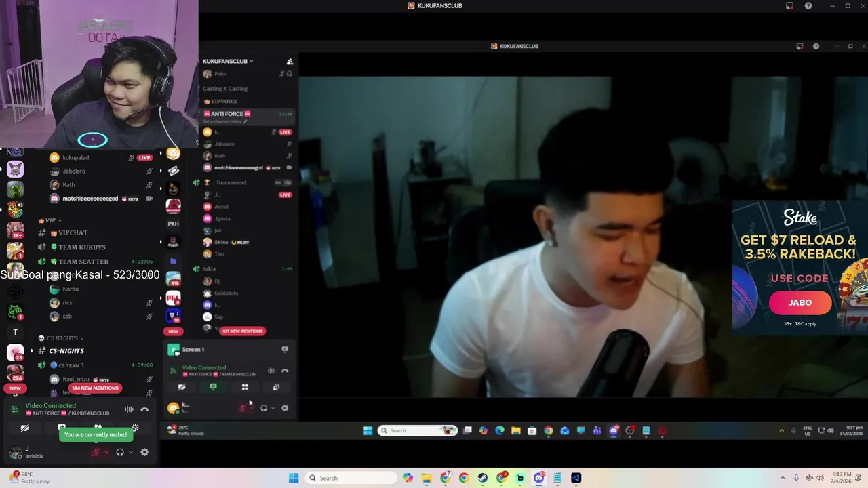Click Search box on outer taskbar
868x488 pixels.
tap(350, 478)
